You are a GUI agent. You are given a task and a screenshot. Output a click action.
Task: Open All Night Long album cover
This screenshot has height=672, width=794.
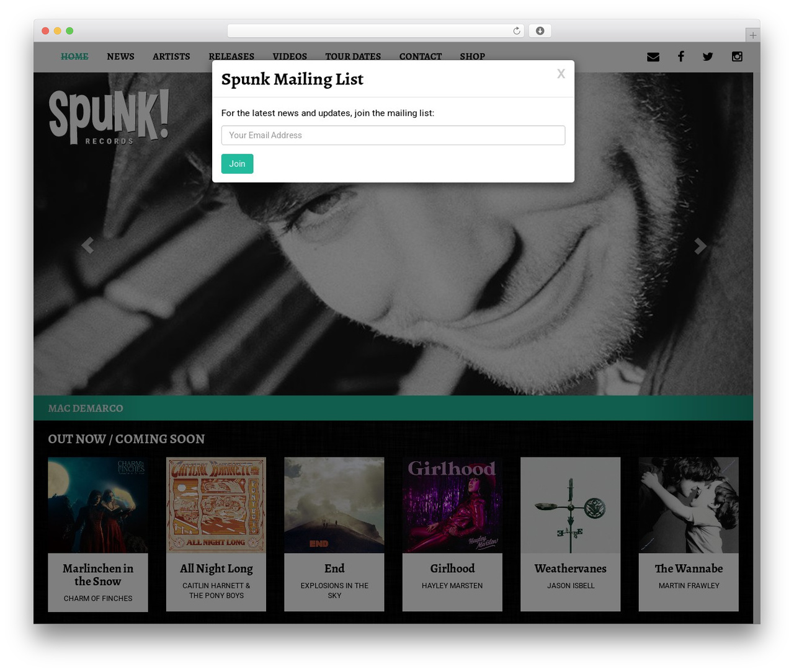(216, 505)
